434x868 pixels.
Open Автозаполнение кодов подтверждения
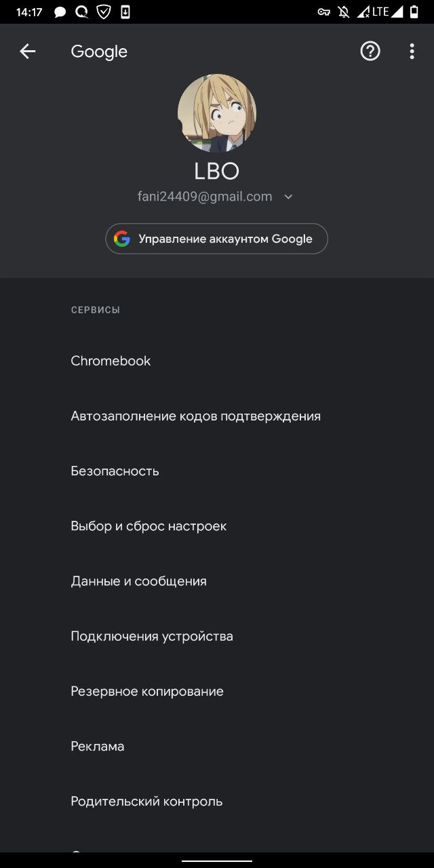point(195,416)
